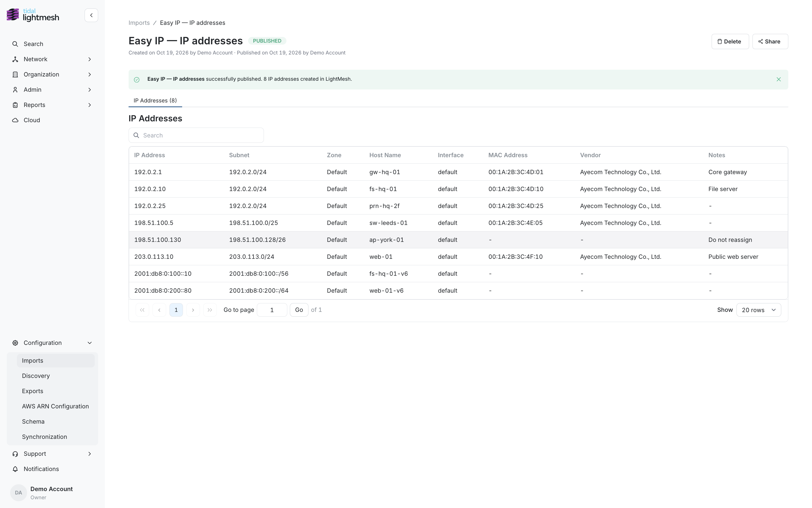The image size is (812, 508).
Task: Click IP address cell 198.51.100.130
Action: coord(157,240)
